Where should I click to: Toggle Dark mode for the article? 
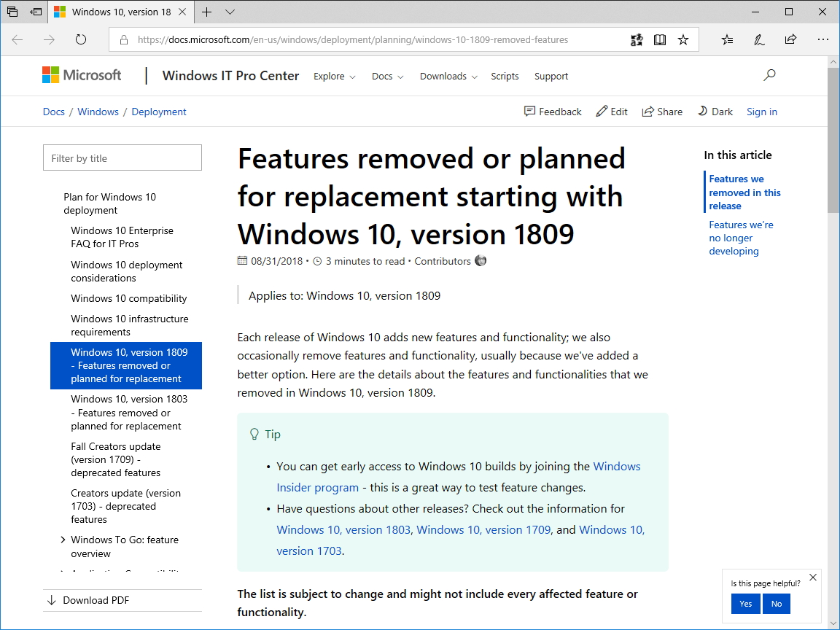(715, 112)
